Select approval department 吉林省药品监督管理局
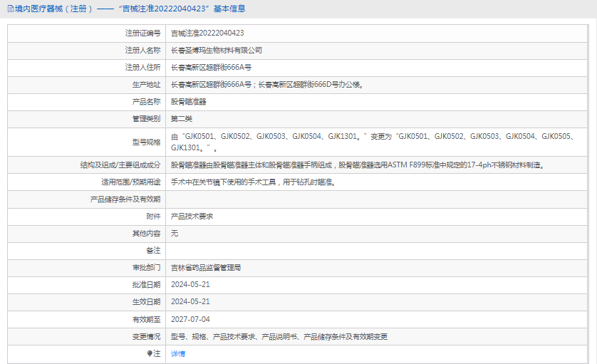The width and height of the screenshot is (597, 364). 206,268
